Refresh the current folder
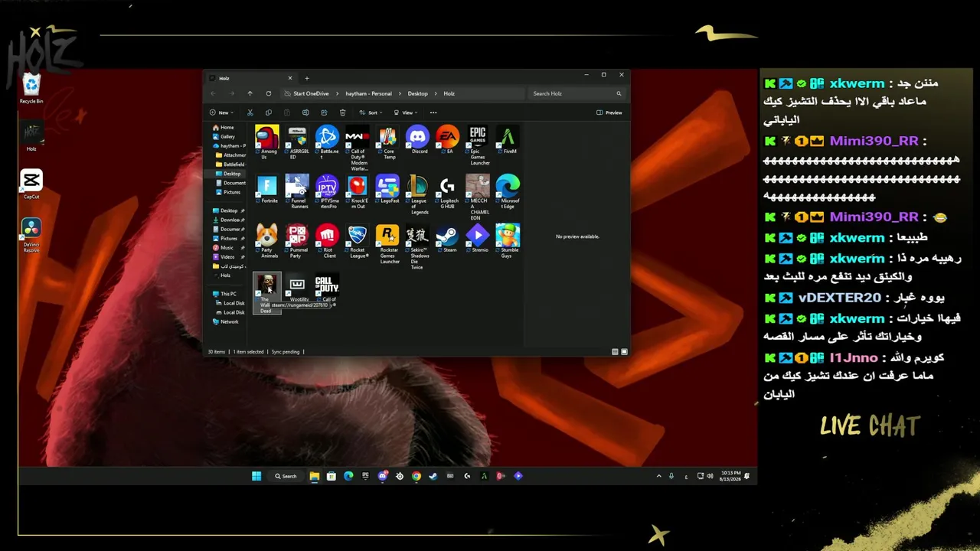The width and height of the screenshot is (980, 551). [269, 93]
